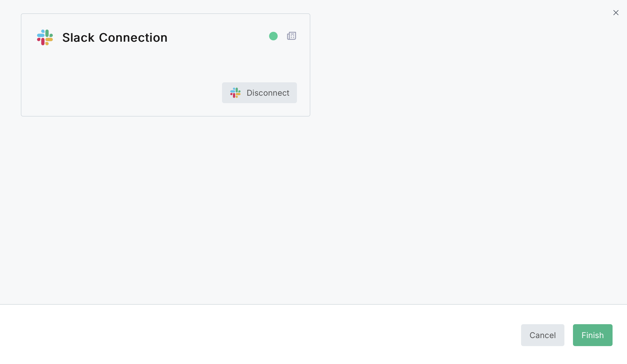Click the word "Slack" in the card title
Viewport: 627px width, 364px height.
tap(78, 37)
